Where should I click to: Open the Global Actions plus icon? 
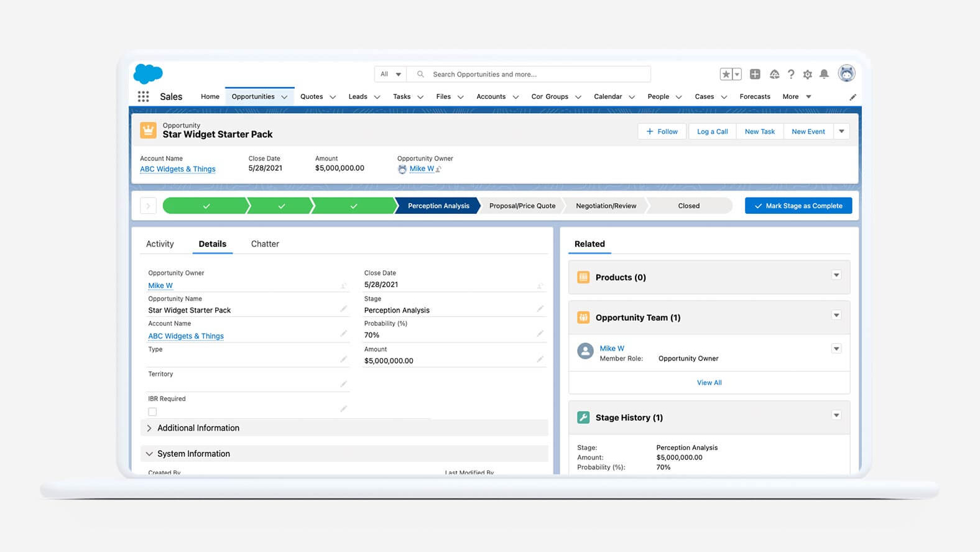click(755, 74)
